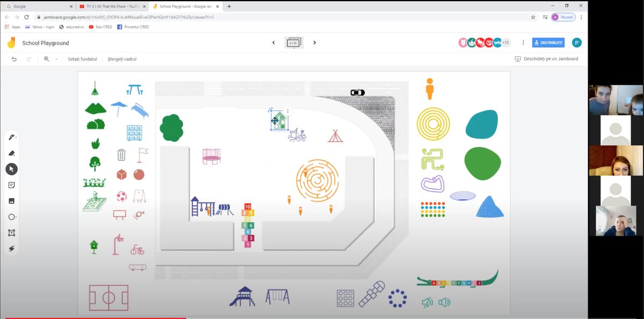This screenshot has height=319, width=644.
Task: Open the three-dot menu beside DISTRIBUIȚI
Action: (523, 42)
